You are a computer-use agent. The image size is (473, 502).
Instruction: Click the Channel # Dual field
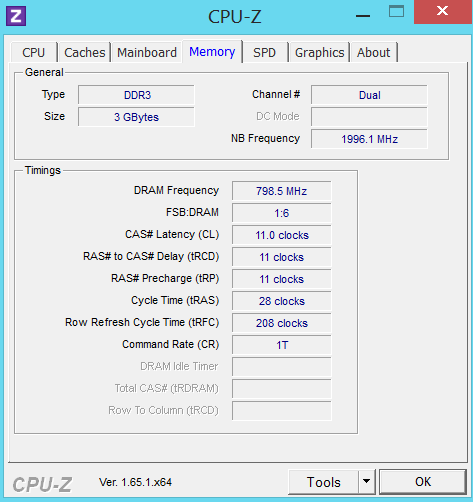[369, 95]
